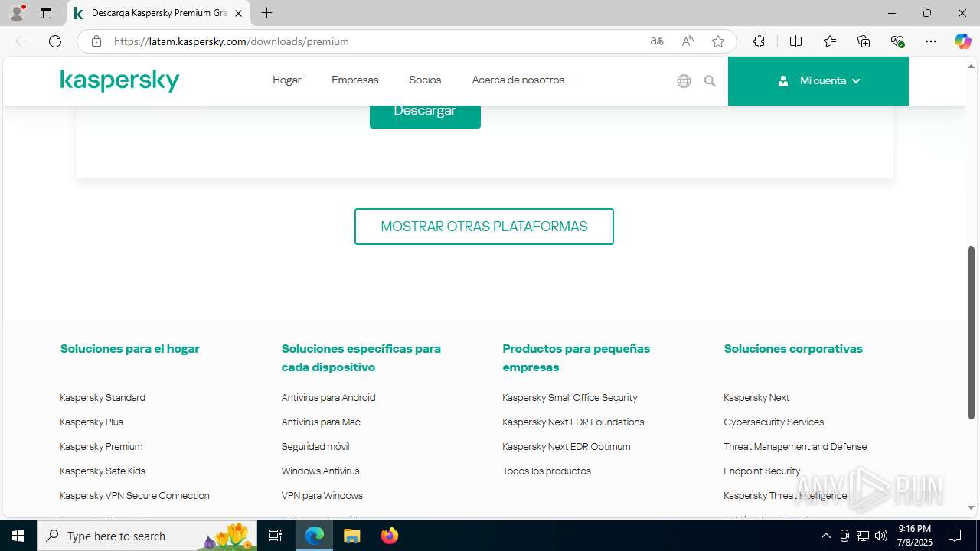Click the taskbar clock and date
980x551 pixels.
[914, 536]
